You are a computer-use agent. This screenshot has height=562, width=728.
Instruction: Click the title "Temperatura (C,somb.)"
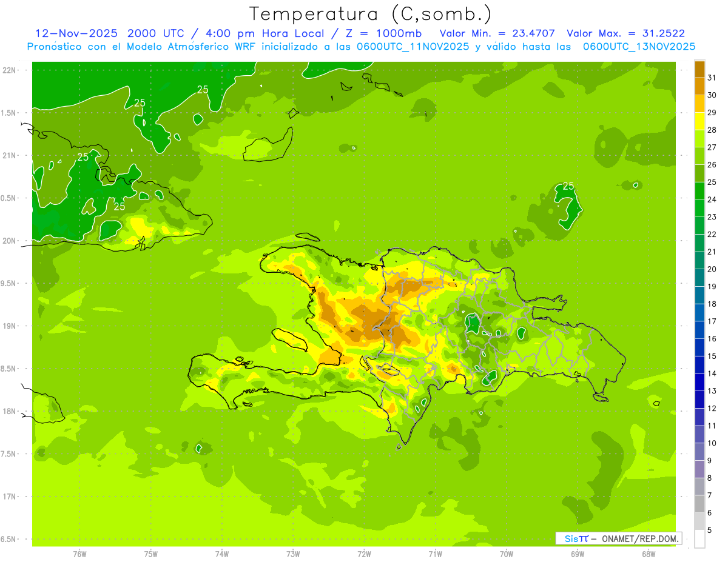pyautogui.click(x=371, y=14)
